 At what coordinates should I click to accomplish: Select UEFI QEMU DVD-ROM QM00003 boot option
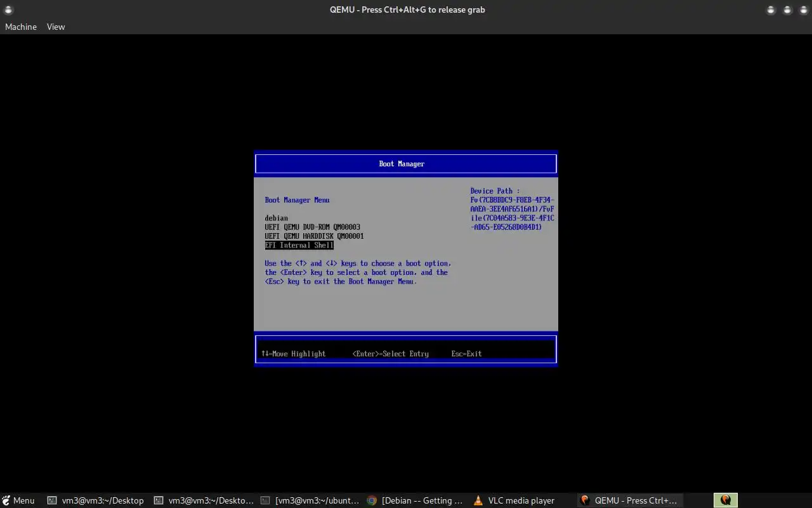click(x=312, y=227)
